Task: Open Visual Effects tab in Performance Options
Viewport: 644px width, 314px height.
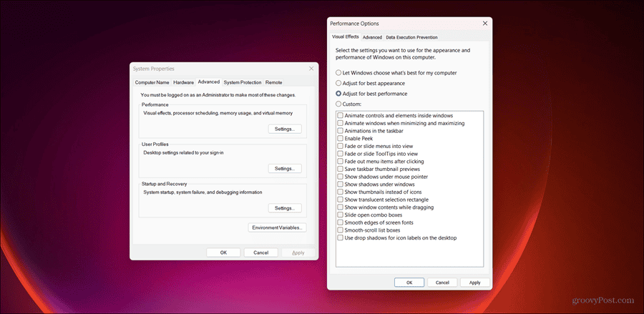Action: pyautogui.click(x=346, y=36)
